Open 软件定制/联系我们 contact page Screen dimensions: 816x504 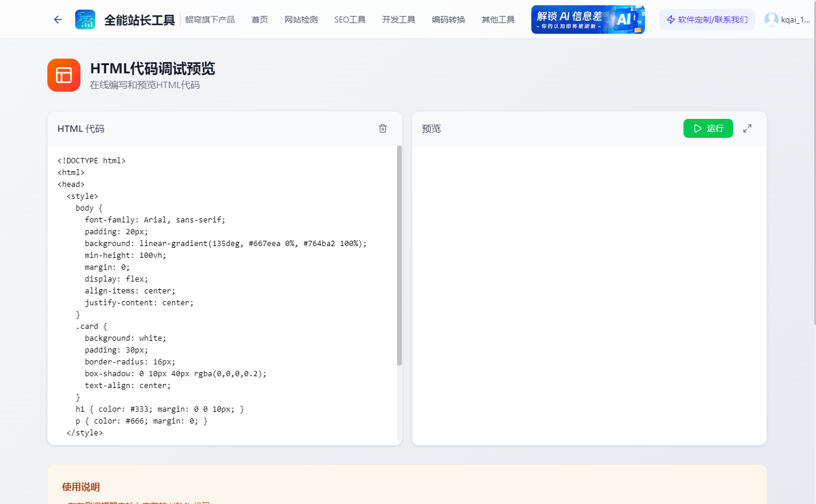[707, 20]
